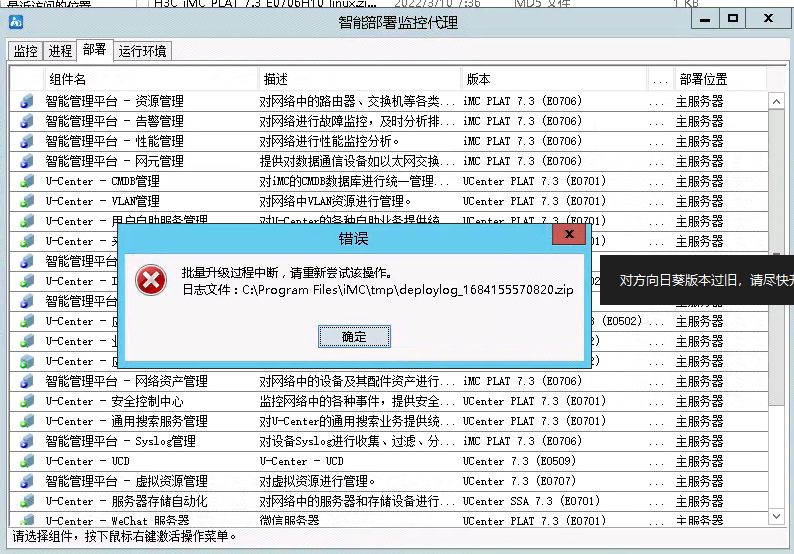The image size is (794, 554).
Task: Click 主服务器 in the Syslog管理 row
Action: [x=699, y=442]
